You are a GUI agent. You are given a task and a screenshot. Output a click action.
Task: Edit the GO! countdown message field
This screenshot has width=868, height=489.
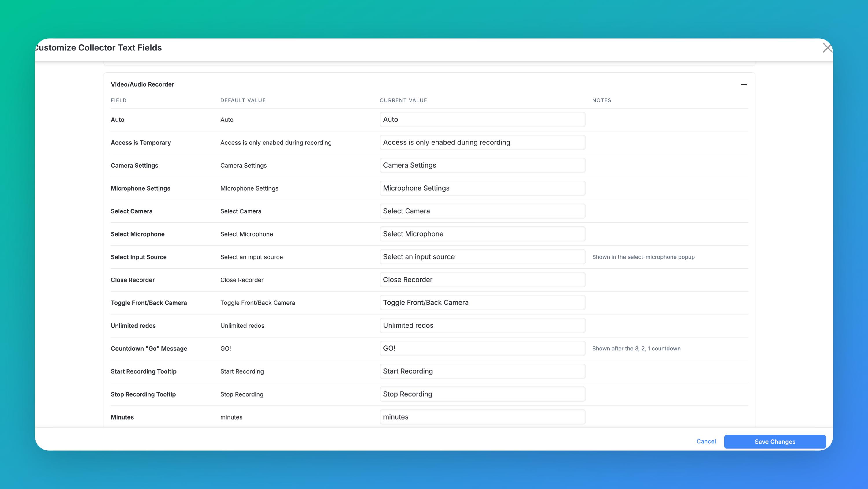coord(482,348)
